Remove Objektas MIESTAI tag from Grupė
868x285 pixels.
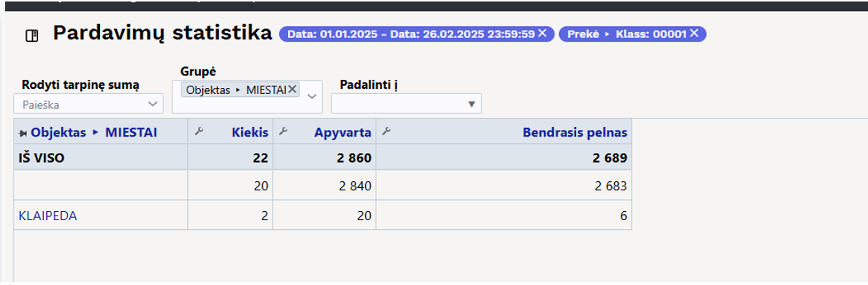293,89
